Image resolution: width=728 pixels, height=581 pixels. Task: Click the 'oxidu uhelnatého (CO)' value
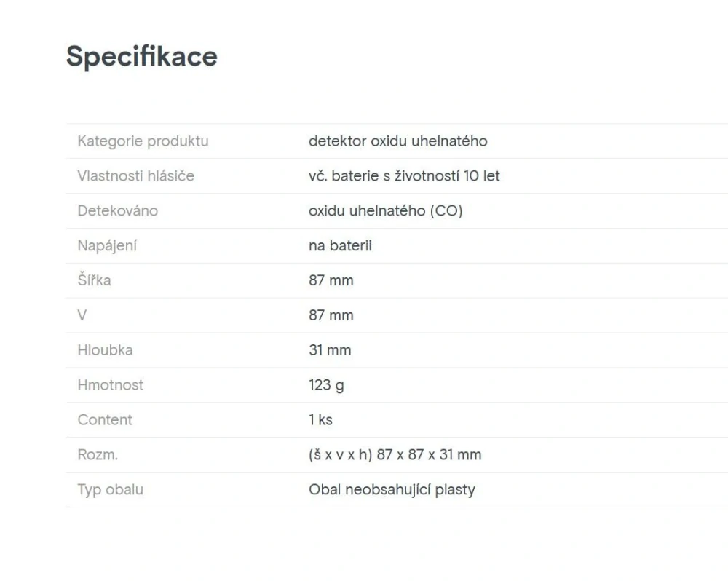point(385,211)
